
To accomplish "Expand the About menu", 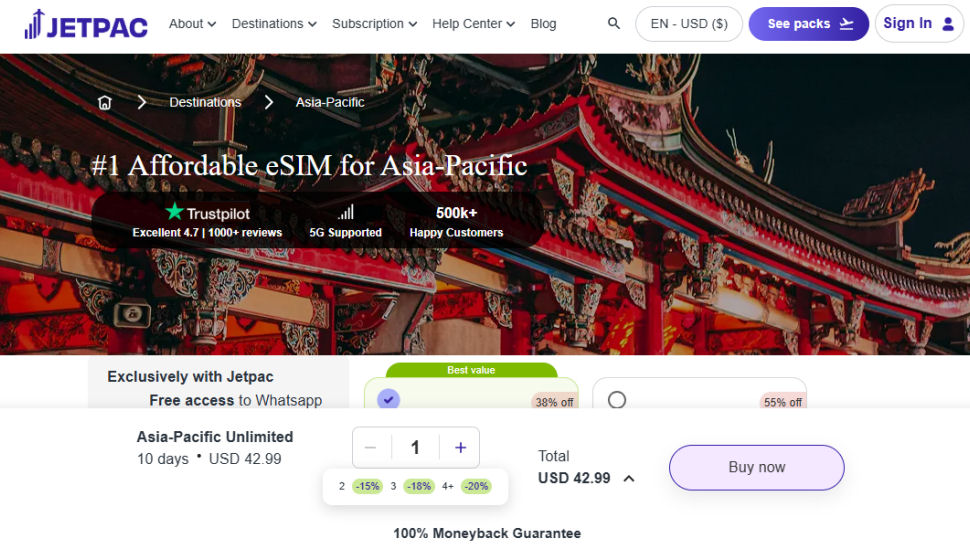I will point(192,24).
